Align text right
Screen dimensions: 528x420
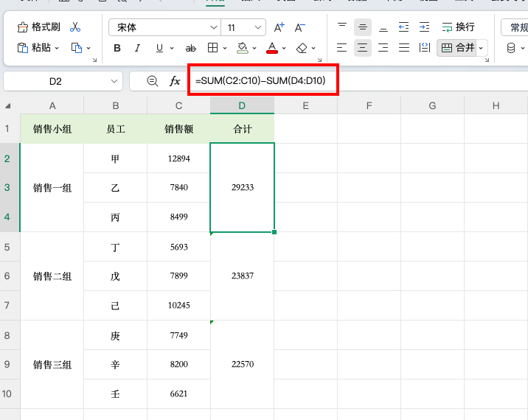pos(383,48)
